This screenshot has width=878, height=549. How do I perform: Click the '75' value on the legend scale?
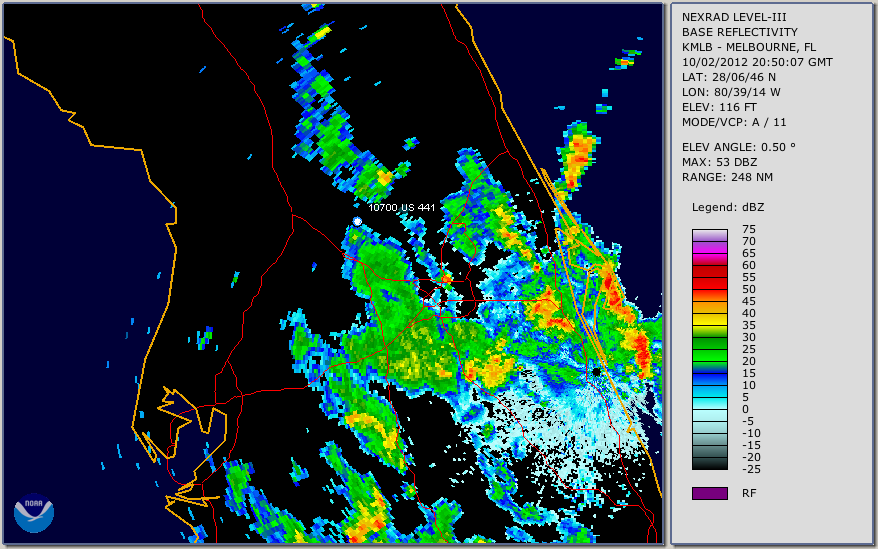click(x=749, y=229)
